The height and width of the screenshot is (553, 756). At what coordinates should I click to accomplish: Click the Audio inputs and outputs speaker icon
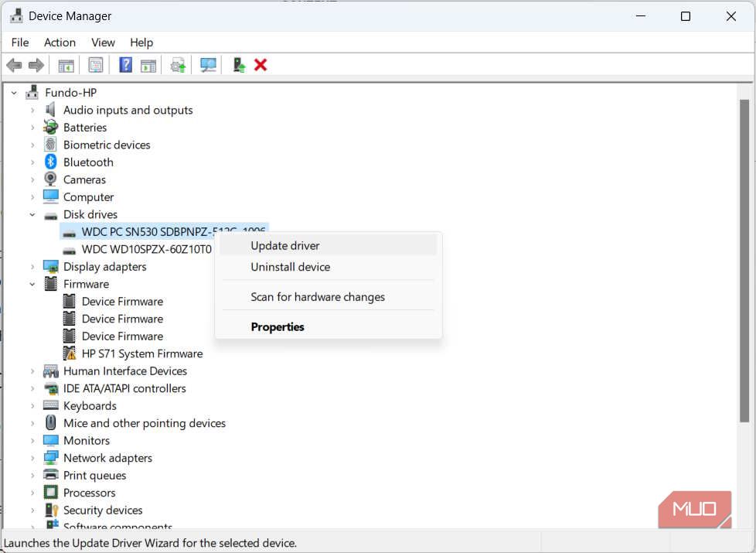[50, 110]
